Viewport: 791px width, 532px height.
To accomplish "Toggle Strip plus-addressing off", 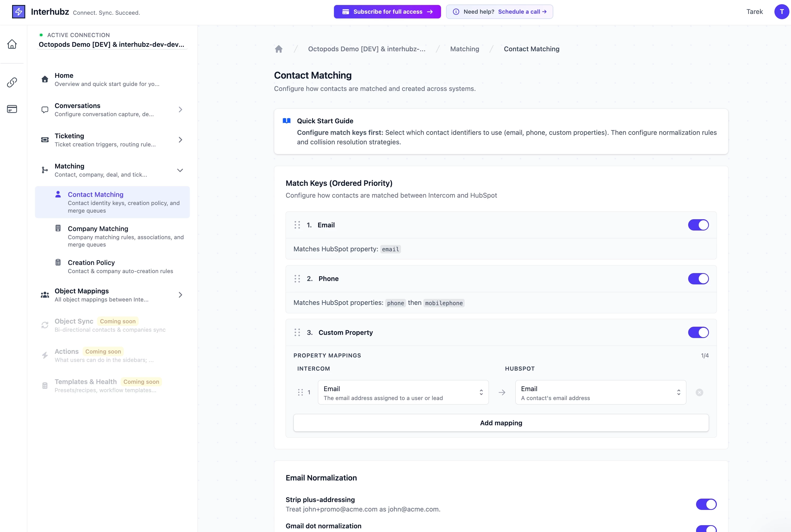I will (x=706, y=504).
